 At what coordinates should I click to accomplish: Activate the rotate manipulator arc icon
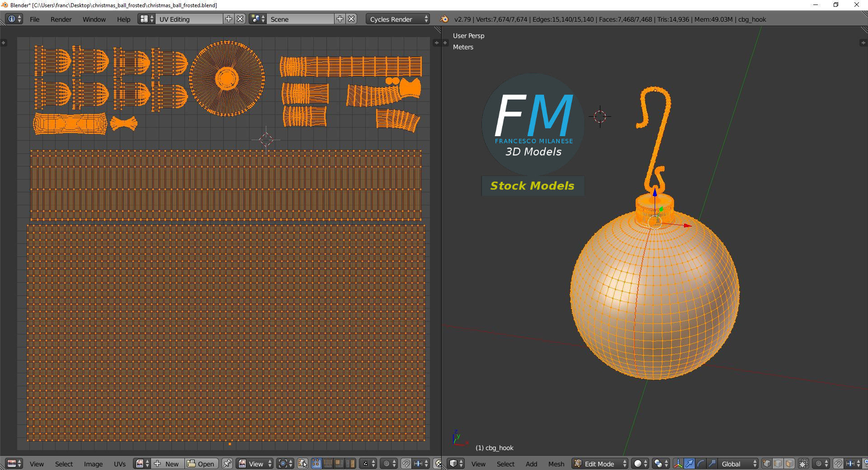[701, 464]
